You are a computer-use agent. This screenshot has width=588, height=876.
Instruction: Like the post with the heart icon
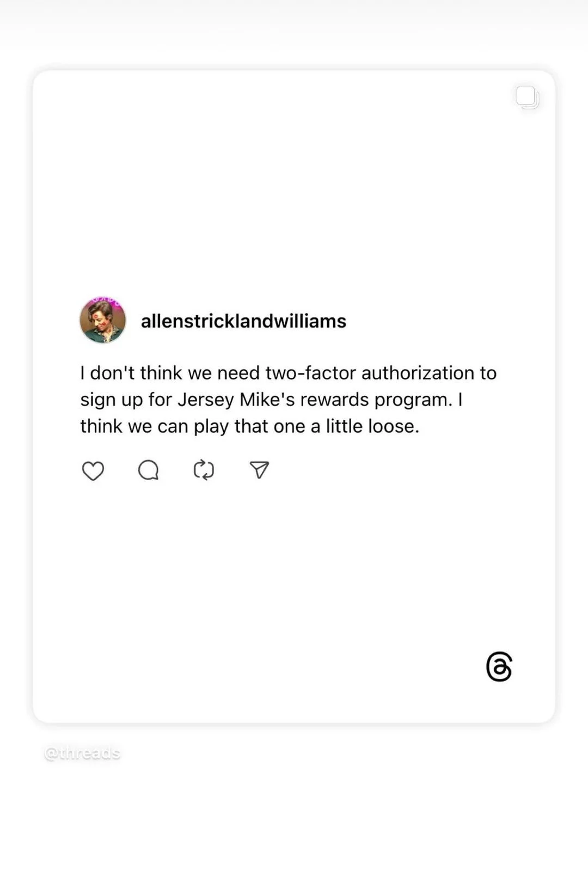click(93, 470)
